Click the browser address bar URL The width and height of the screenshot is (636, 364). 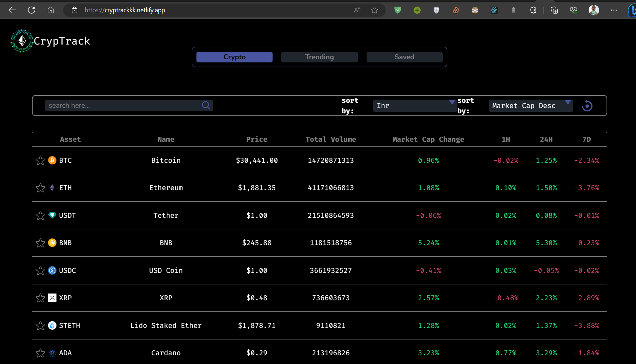125,10
